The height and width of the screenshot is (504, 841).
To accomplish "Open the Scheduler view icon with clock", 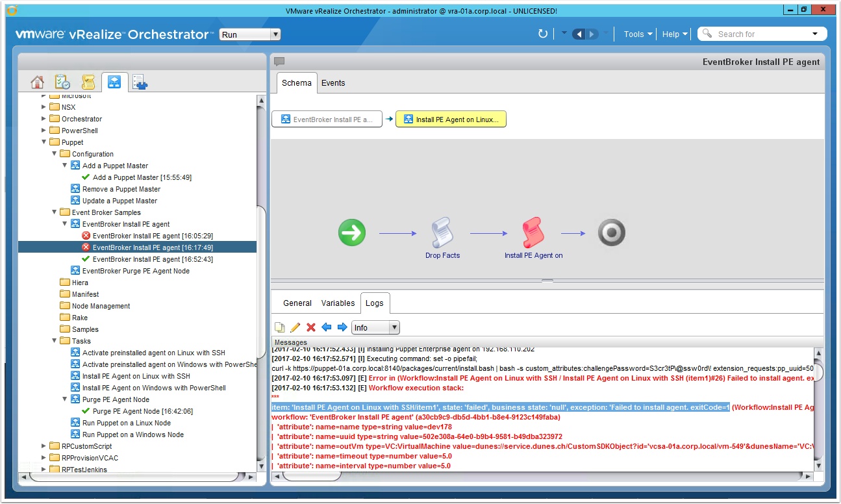I will [x=62, y=82].
